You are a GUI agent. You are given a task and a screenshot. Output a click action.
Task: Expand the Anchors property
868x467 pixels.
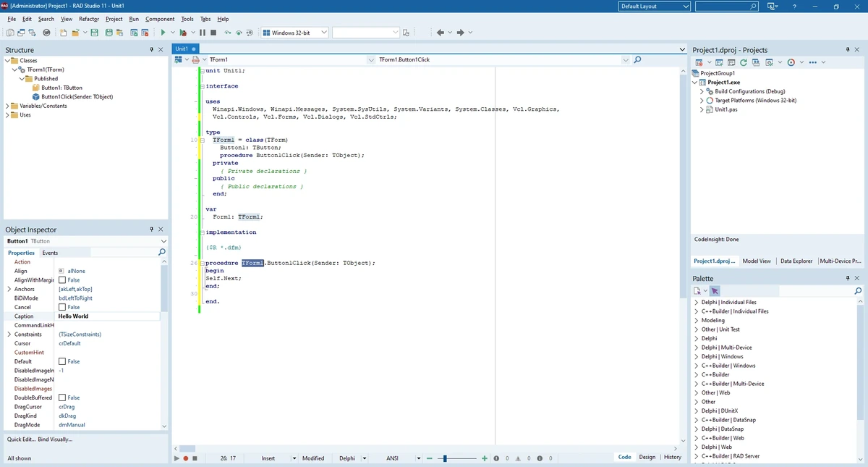9,289
